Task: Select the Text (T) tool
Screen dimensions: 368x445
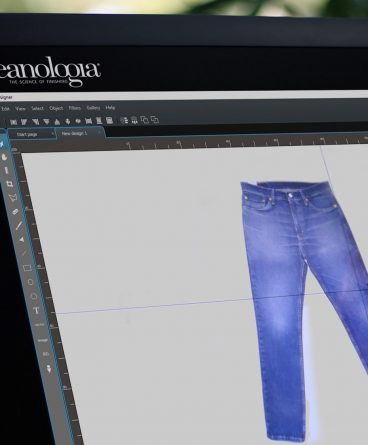Action: tap(36, 311)
